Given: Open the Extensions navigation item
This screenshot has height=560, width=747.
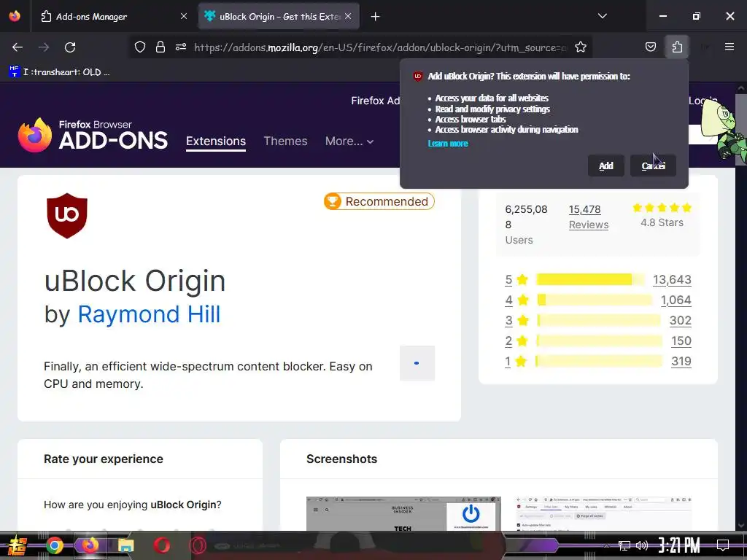Looking at the screenshot, I should 216,141.
